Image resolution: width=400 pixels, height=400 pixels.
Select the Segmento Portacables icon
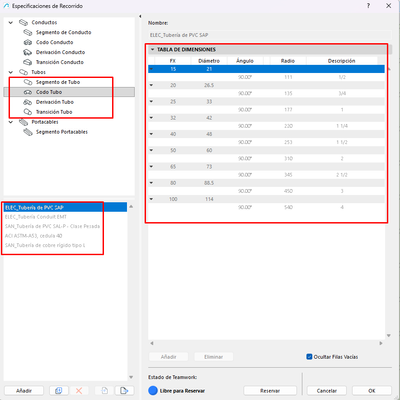tap(28, 132)
